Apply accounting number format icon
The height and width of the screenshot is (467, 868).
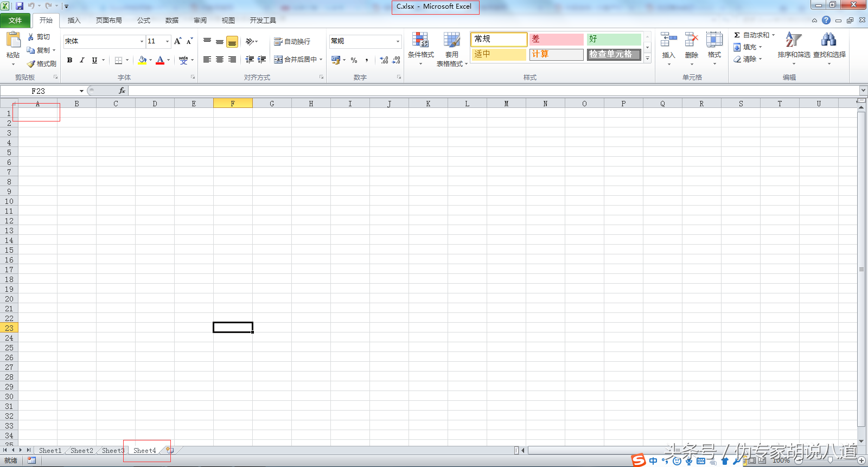tap(336, 60)
